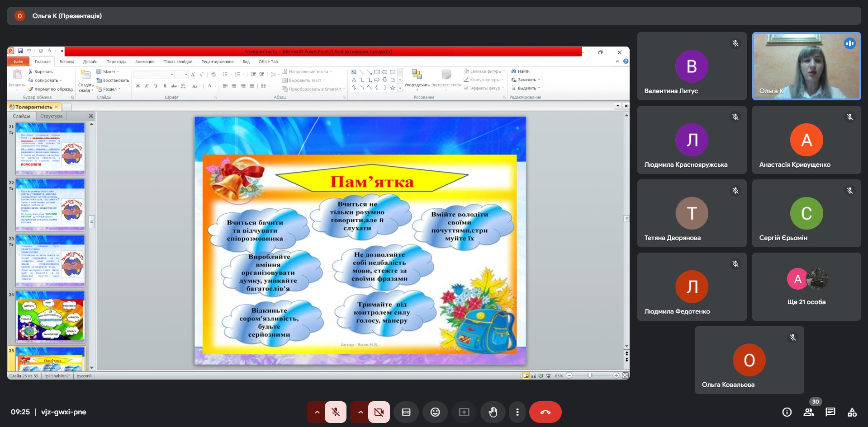
Task: Open the emoji reactions picker
Action: 435,412
